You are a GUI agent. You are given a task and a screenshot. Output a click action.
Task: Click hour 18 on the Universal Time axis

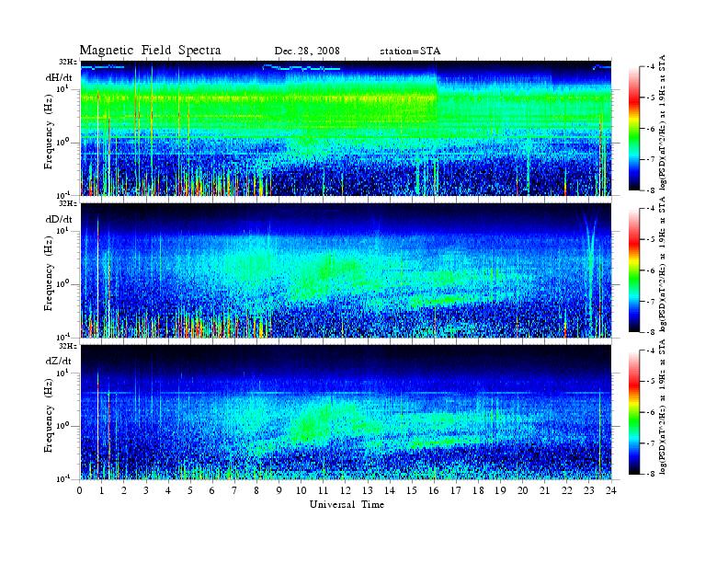pyautogui.click(x=478, y=490)
